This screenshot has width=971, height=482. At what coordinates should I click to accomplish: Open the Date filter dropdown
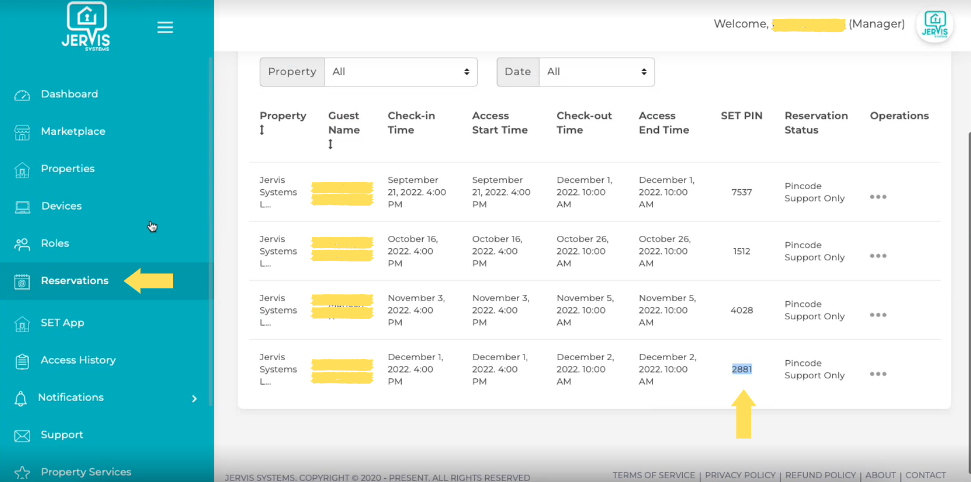596,72
